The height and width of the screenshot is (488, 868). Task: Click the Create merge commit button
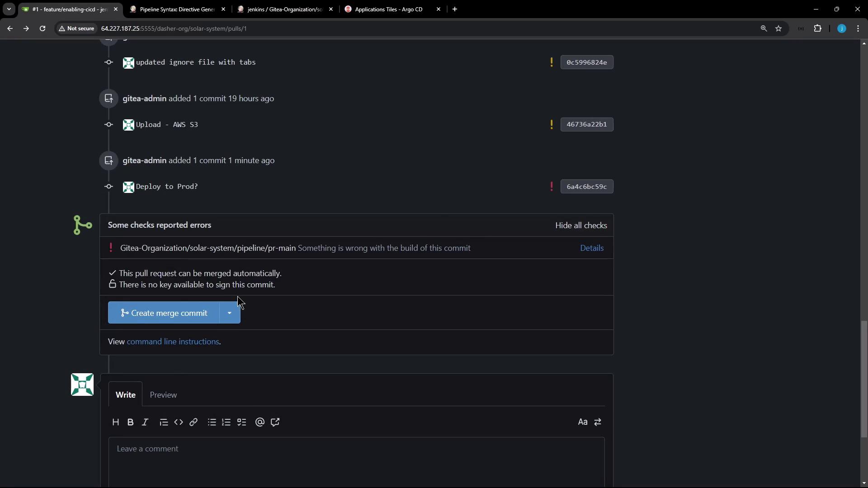tap(164, 313)
